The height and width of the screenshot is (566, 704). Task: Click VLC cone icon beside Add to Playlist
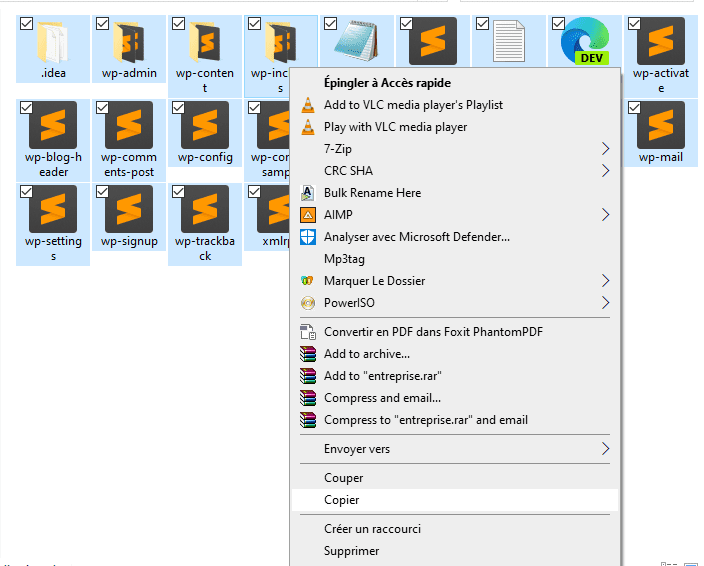coord(308,105)
